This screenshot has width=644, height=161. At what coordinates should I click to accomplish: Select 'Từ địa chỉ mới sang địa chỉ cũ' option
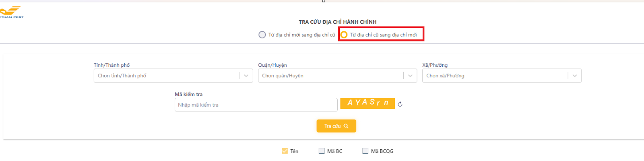point(262,35)
